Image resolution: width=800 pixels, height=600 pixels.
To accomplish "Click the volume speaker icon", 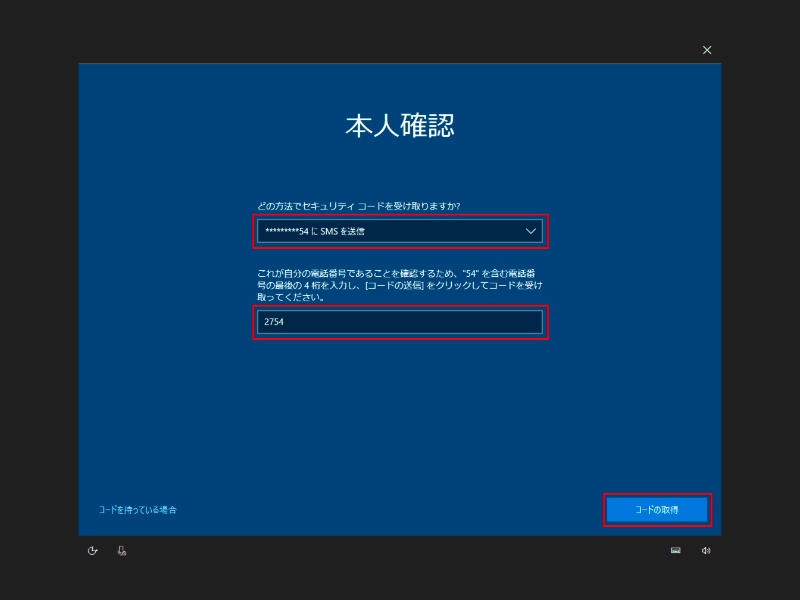I will click(x=705, y=550).
